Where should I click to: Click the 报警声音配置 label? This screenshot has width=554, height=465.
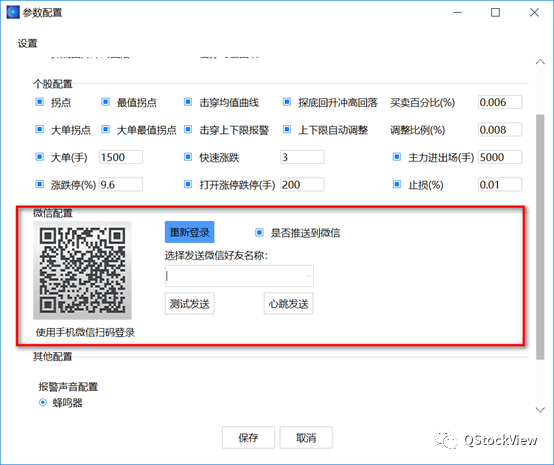click(68, 387)
